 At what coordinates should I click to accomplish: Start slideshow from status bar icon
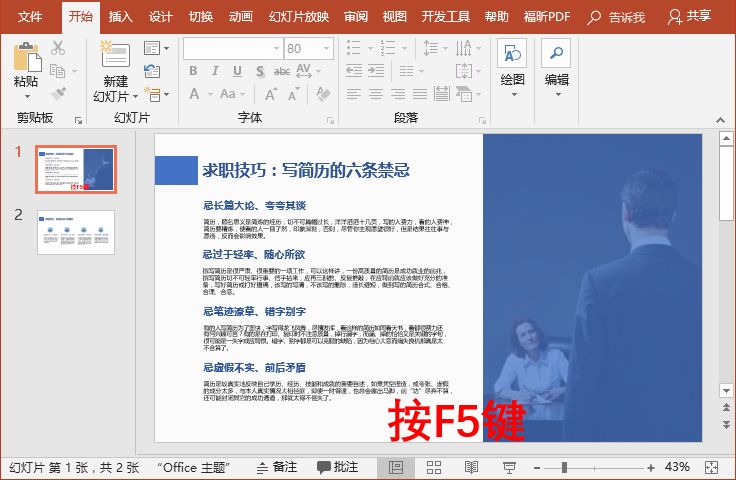tap(509, 467)
